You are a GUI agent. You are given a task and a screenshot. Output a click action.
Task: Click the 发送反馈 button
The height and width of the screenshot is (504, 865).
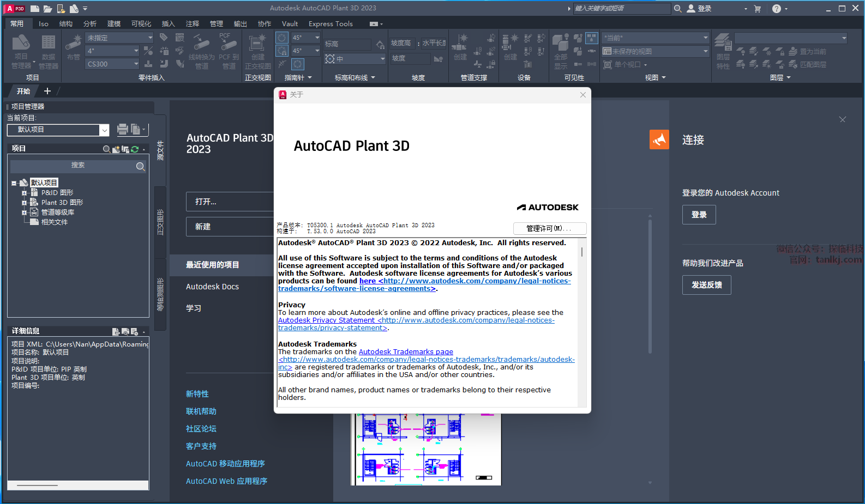pos(707,285)
